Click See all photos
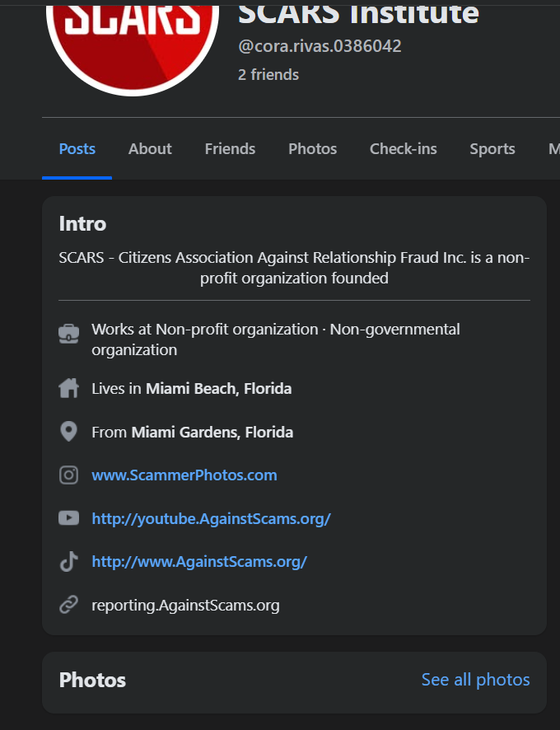 click(x=475, y=680)
